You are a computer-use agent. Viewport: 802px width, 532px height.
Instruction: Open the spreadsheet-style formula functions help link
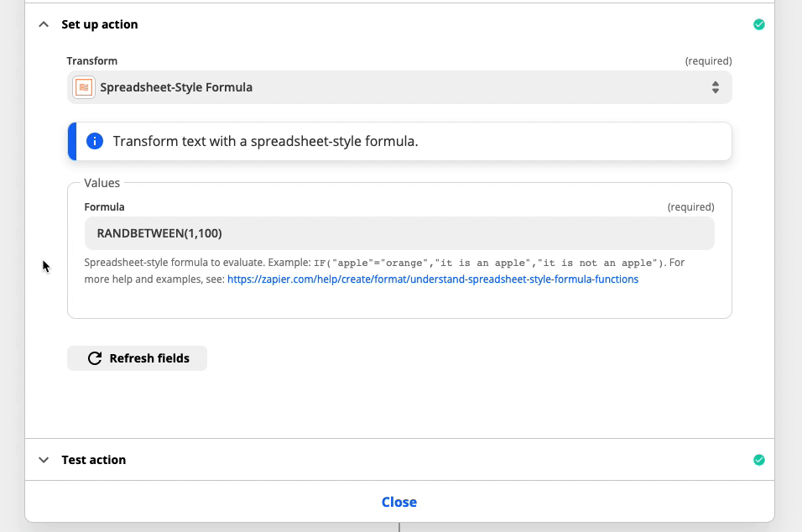coord(433,279)
